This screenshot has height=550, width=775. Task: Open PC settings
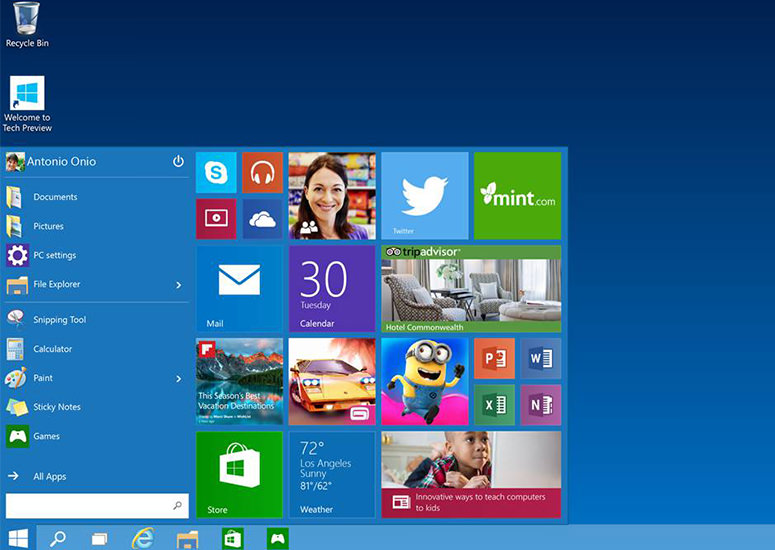coord(96,255)
